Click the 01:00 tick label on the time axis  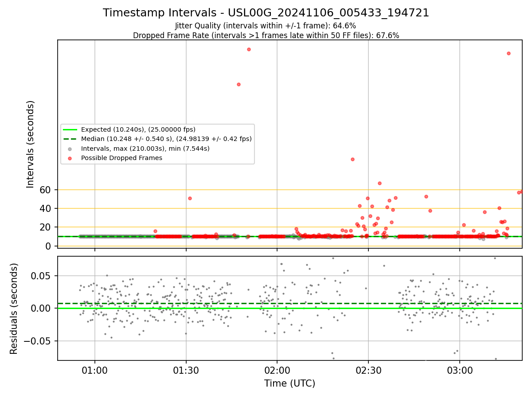pos(94,370)
